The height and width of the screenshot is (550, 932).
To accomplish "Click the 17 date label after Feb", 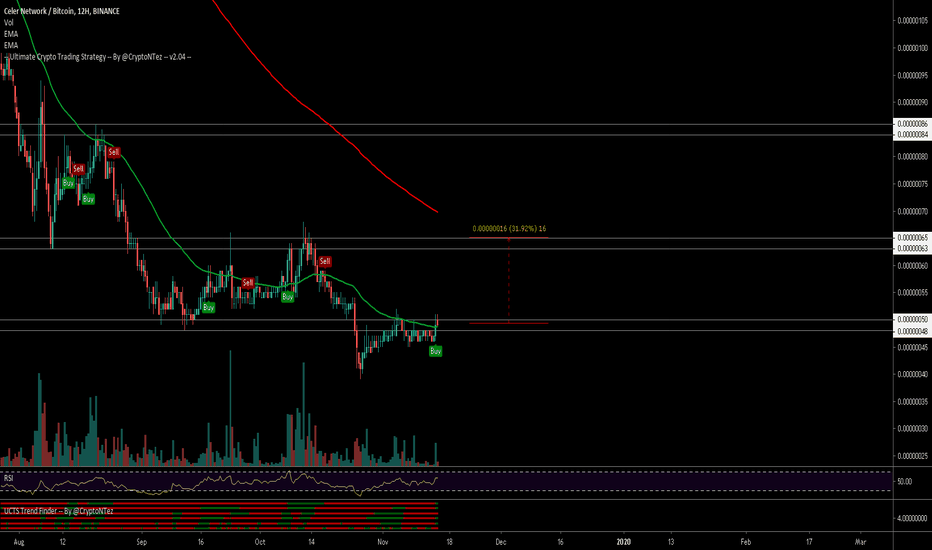I will pos(809,542).
